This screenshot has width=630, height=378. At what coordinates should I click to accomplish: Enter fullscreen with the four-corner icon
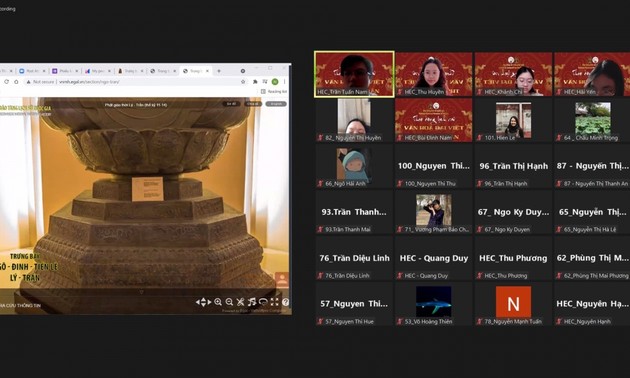point(274,302)
